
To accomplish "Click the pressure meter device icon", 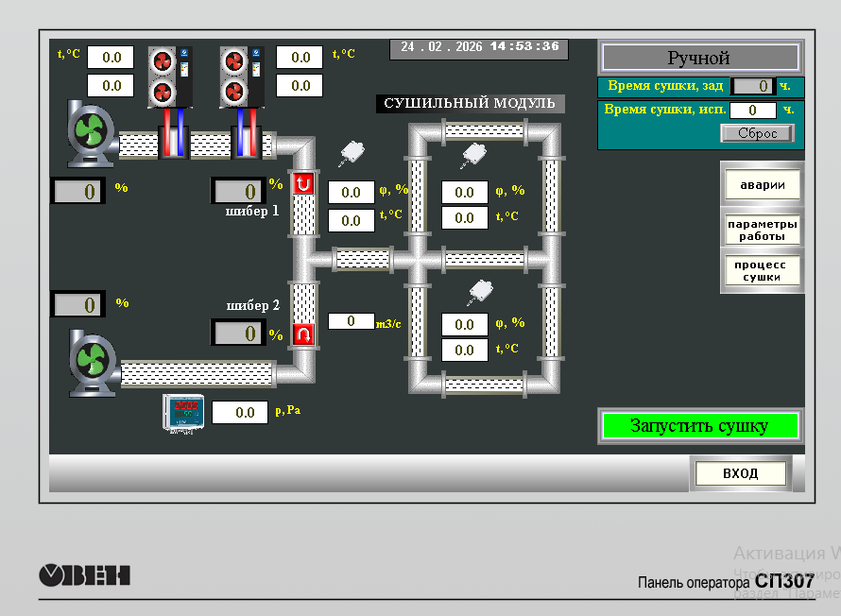I will [x=182, y=413].
